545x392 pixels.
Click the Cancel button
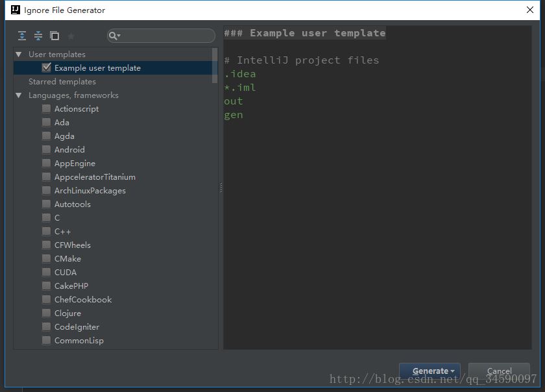click(499, 371)
